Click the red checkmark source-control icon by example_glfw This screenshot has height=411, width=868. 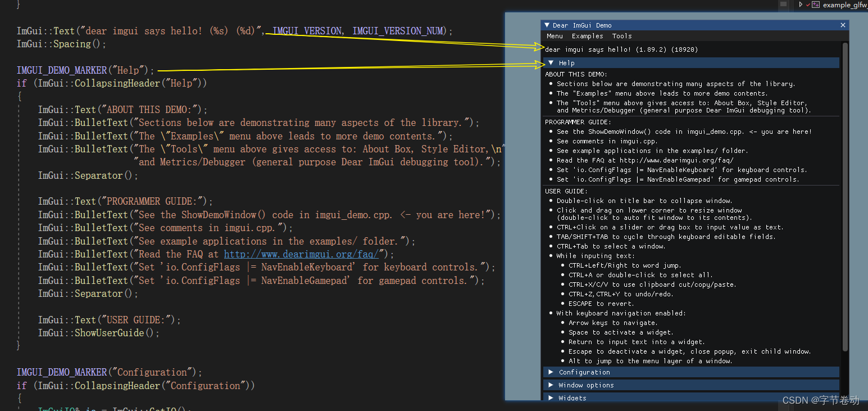coord(808,4)
